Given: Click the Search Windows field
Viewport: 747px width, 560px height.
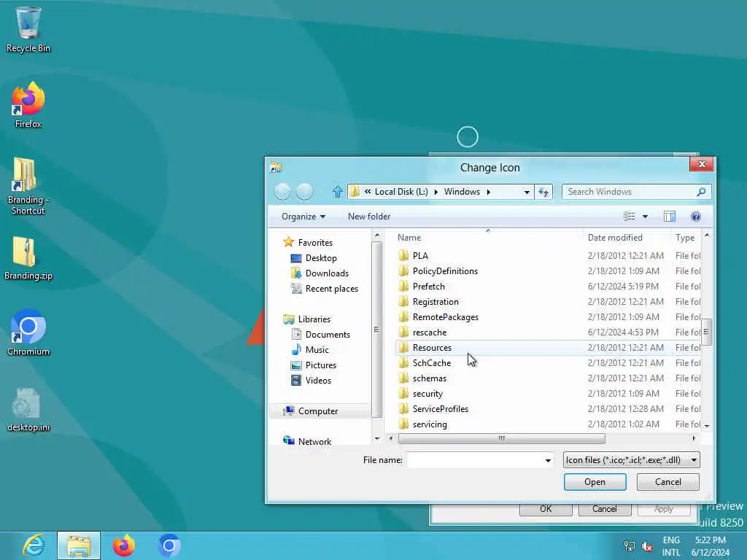Looking at the screenshot, I should click(x=630, y=192).
